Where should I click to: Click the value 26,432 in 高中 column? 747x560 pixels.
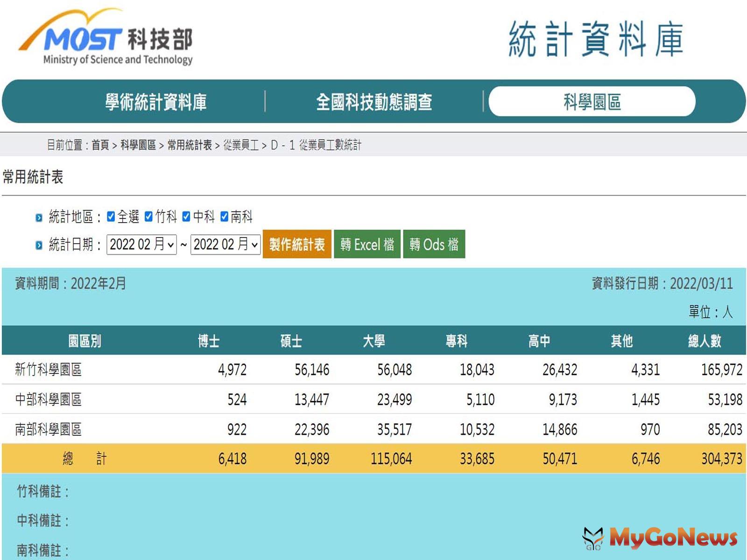pyautogui.click(x=560, y=370)
